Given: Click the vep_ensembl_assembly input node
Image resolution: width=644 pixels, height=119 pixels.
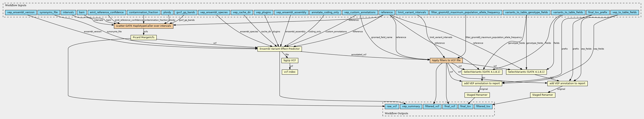Looking at the screenshot, I should coord(291,12).
